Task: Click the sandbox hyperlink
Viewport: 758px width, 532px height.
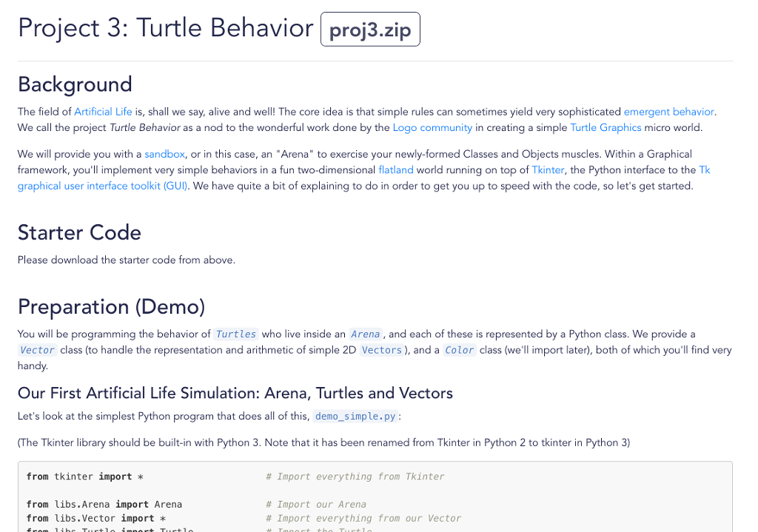Action: (164, 154)
